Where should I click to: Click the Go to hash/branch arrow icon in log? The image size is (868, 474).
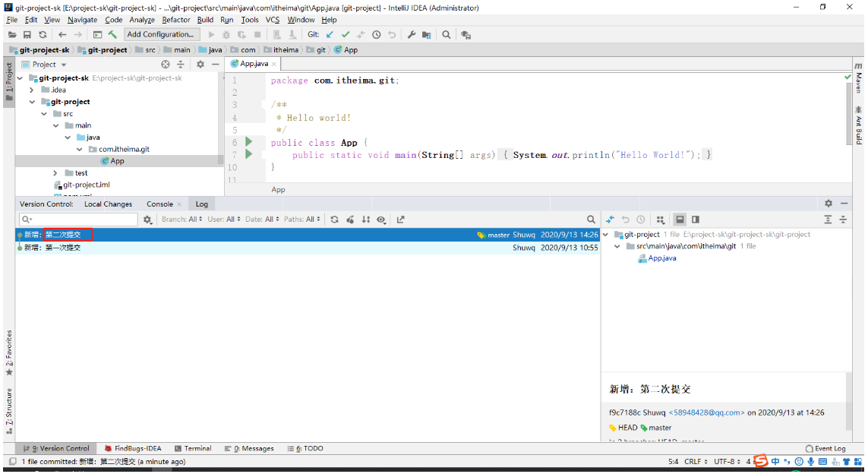click(401, 220)
